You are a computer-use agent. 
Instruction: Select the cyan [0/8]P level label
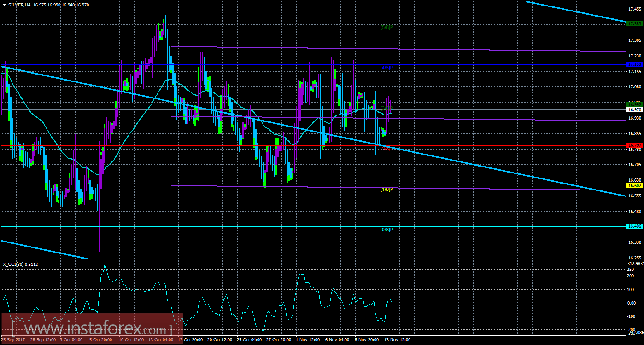(x=386, y=230)
